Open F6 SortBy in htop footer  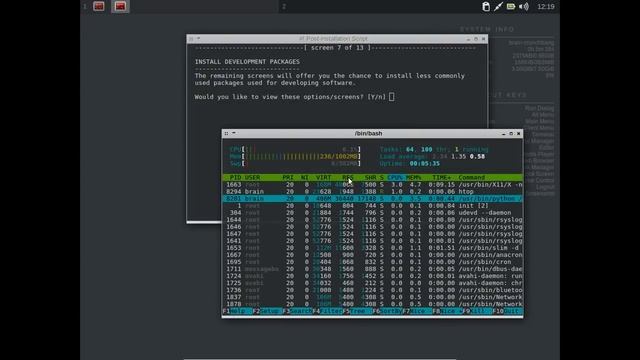(387, 311)
